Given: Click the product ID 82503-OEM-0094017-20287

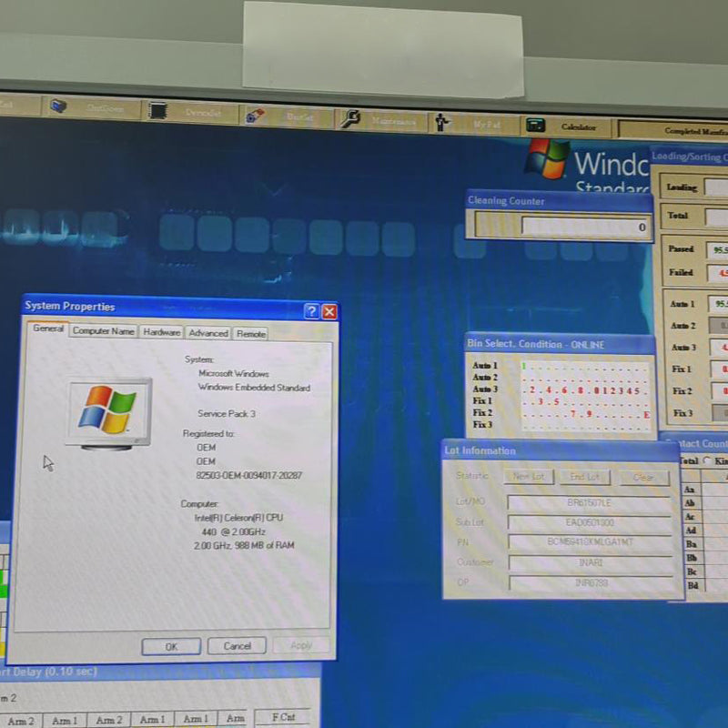Looking at the screenshot, I should point(248,475).
